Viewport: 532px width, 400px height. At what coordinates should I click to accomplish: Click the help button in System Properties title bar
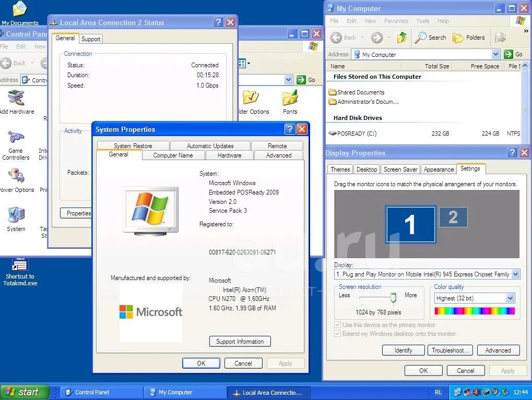tap(289, 129)
